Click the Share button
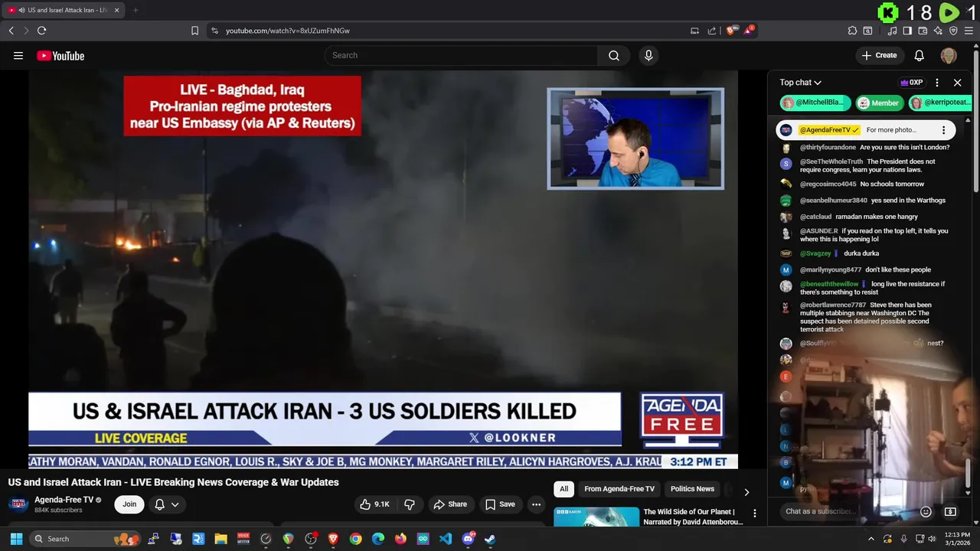Image resolution: width=980 pixels, height=551 pixels. click(x=450, y=504)
